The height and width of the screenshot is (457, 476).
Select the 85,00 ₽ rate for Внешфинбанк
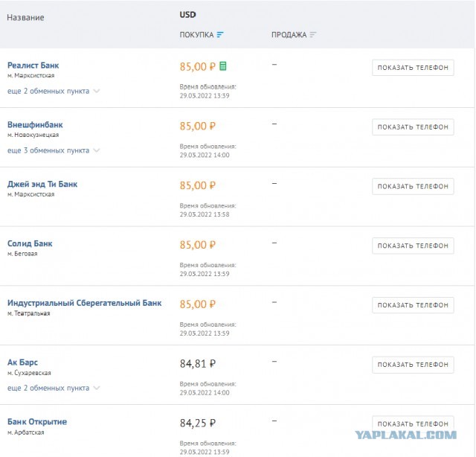(x=198, y=126)
